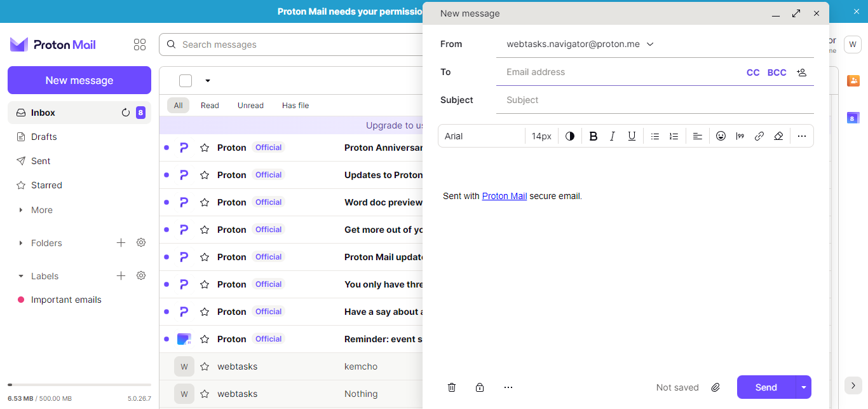Filter messages by Read

pos(210,106)
